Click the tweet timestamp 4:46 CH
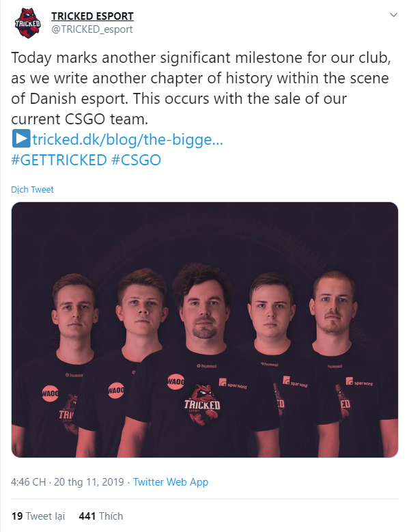409x532 pixels. pyautogui.click(x=28, y=481)
